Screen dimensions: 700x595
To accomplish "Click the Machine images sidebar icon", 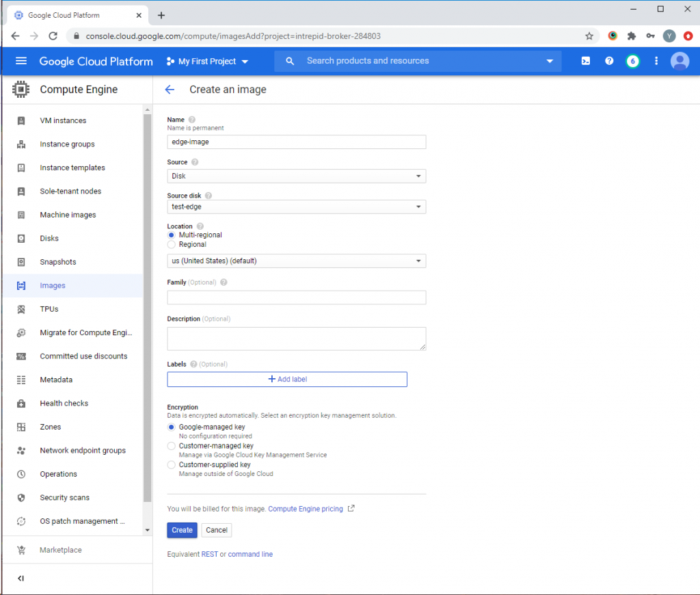I will point(21,215).
